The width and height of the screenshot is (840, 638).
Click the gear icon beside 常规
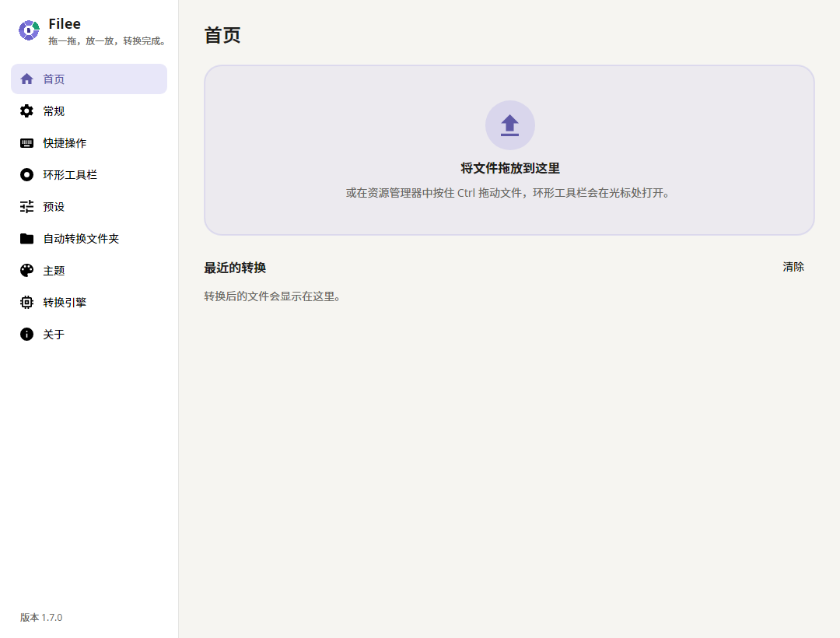pos(26,111)
